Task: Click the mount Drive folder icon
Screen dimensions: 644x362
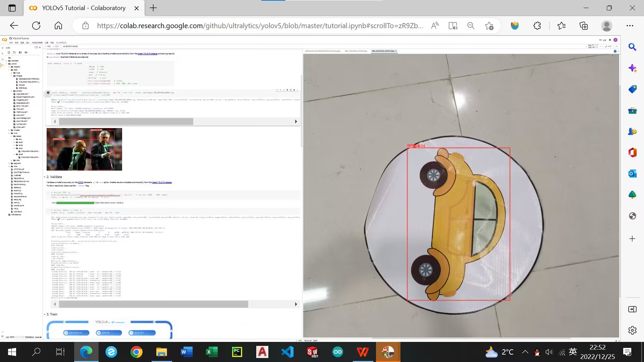Action: (x=20, y=53)
